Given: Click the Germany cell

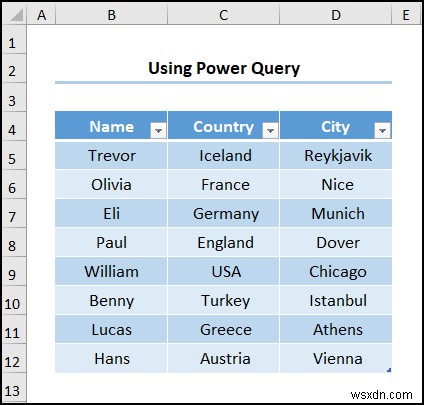Looking at the screenshot, I should pos(224,214).
